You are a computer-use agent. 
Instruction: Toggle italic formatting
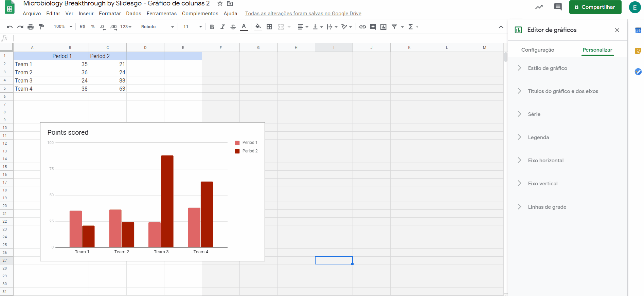coord(222,27)
